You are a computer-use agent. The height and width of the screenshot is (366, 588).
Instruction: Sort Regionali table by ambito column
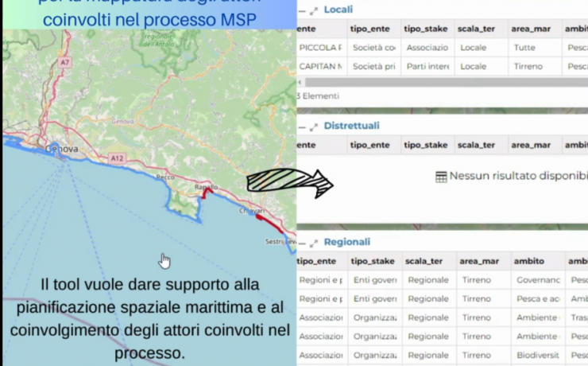point(528,261)
